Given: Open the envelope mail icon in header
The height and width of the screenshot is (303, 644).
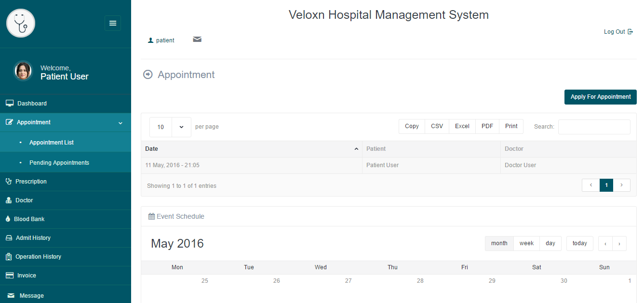Looking at the screenshot, I should click(197, 40).
